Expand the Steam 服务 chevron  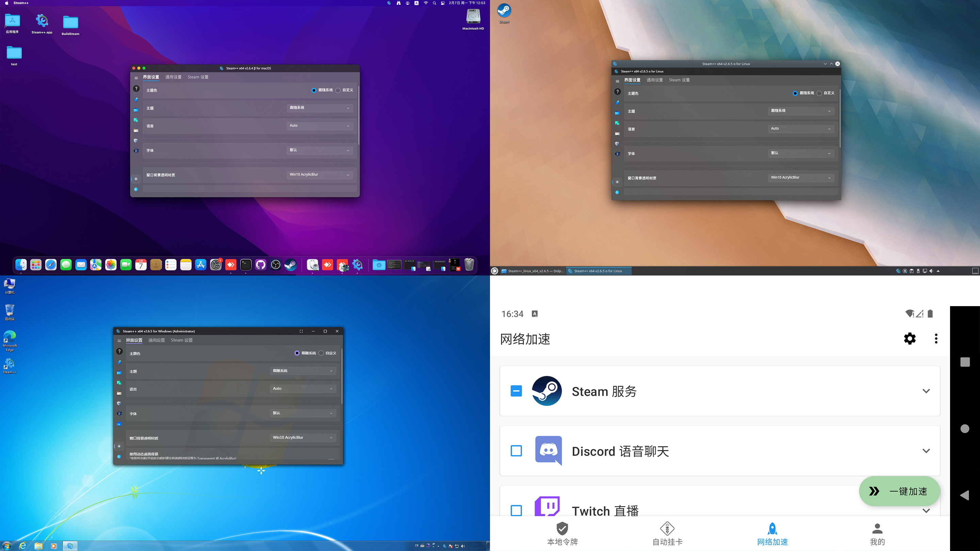point(926,391)
